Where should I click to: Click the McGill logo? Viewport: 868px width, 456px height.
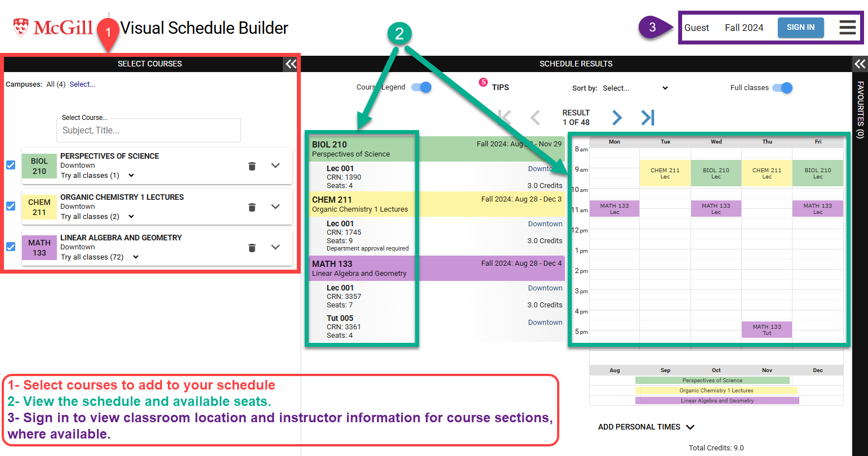(53, 28)
